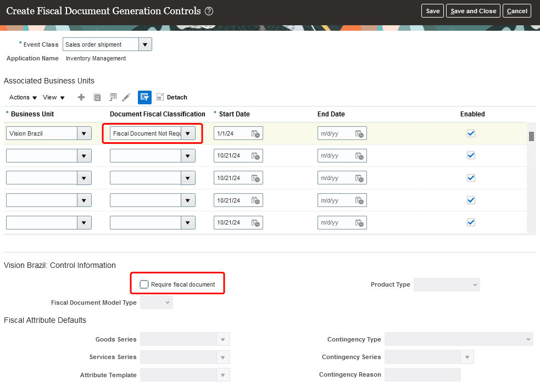Open Fiscal Document Not Required classification dropdown
Image resolution: width=540 pixels, height=392 pixels.
[x=188, y=133]
